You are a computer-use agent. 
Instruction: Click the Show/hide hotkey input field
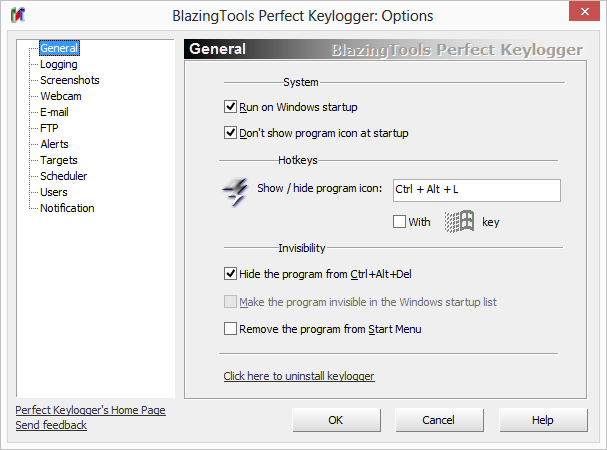[475, 190]
